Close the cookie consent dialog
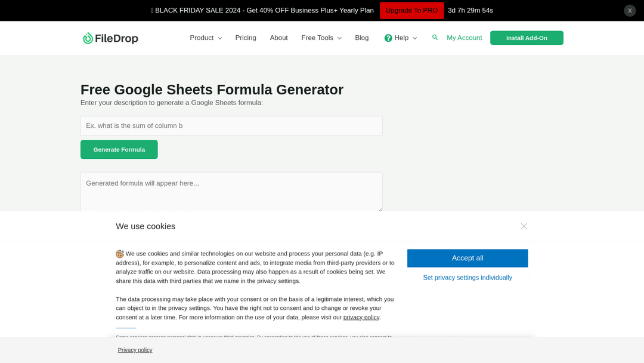 [x=524, y=226]
